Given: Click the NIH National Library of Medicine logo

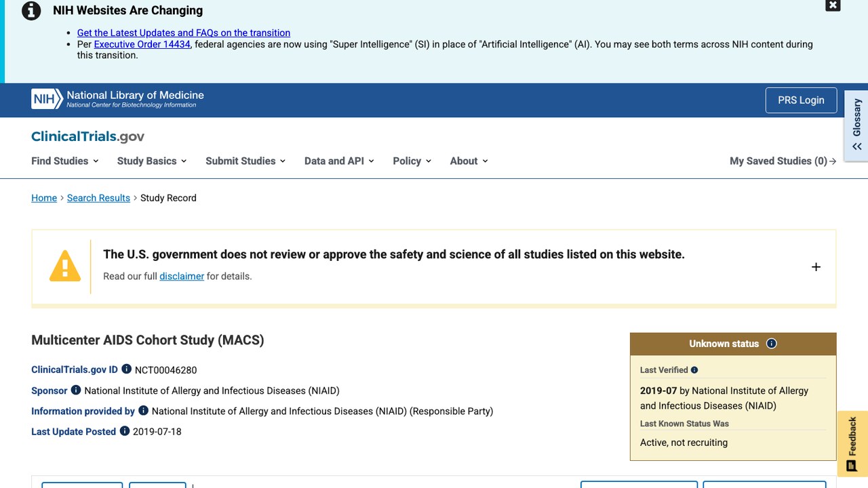Looking at the screenshot, I should tap(117, 99).
